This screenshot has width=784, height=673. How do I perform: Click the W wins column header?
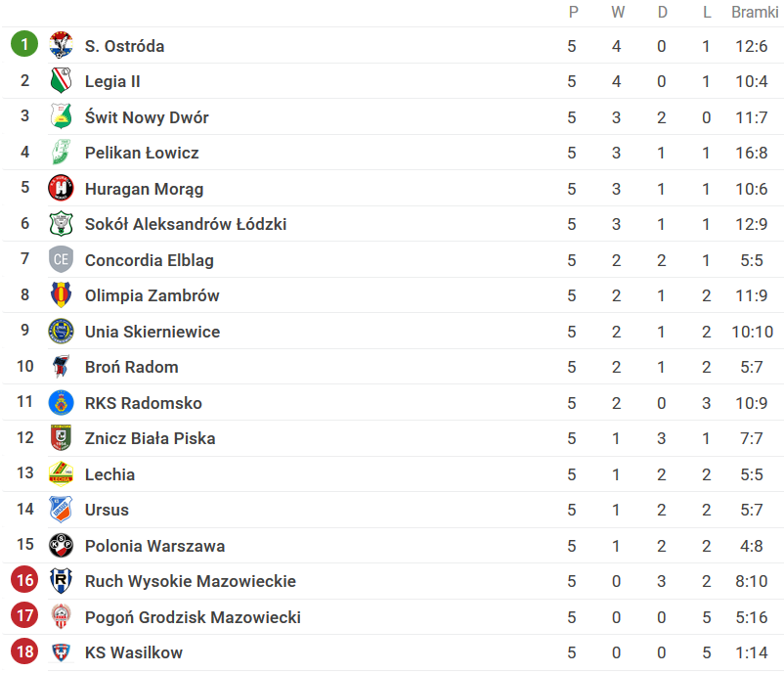(x=618, y=12)
